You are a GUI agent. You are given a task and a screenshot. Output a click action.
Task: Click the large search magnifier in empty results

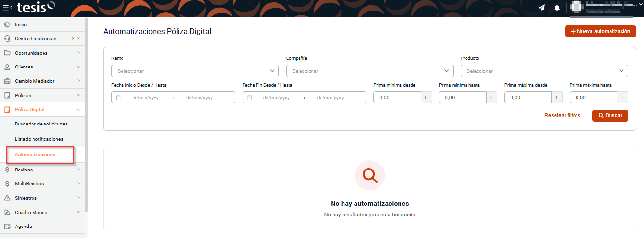coord(370,175)
